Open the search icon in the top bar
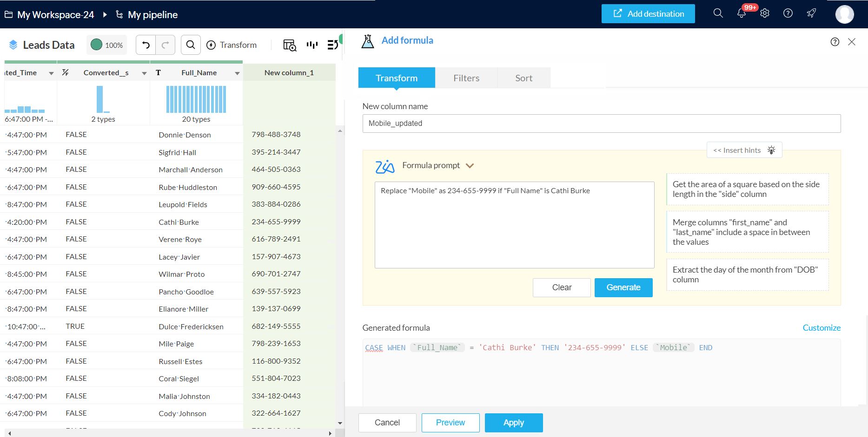The image size is (868, 437). tap(718, 13)
